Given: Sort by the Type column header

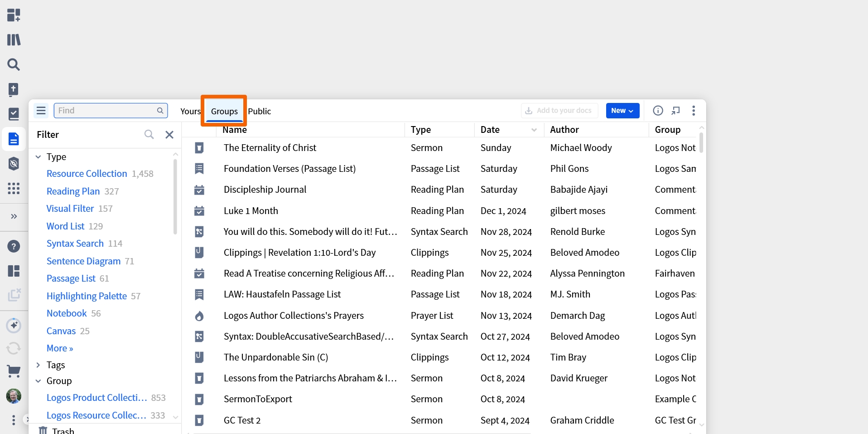Looking at the screenshot, I should [421, 130].
